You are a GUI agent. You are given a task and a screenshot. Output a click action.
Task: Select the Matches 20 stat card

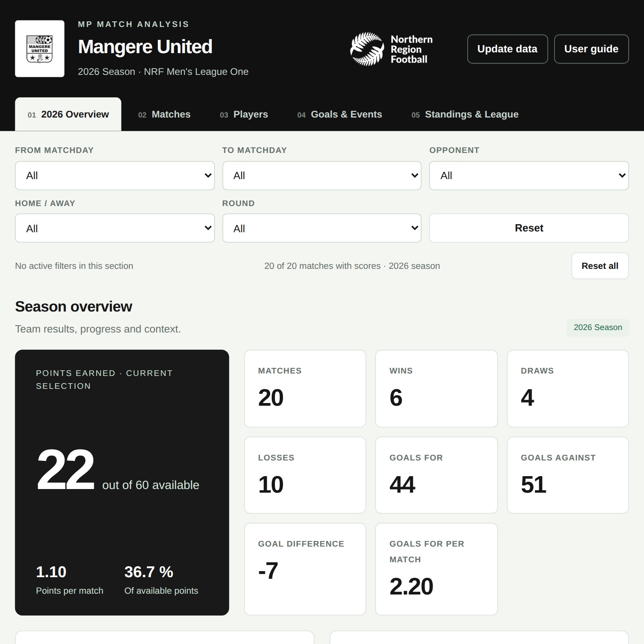click(x=305, y=388)
